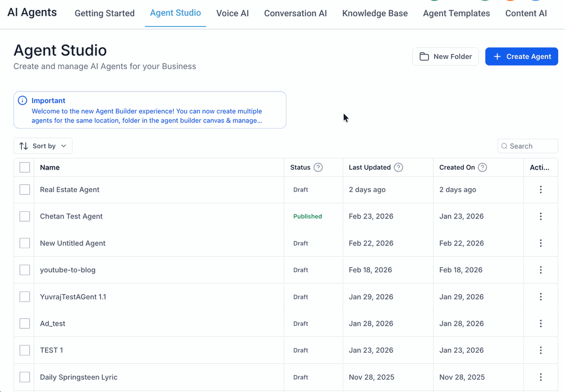Click the Status column help icon
Image resolution: width=565 pixels, height=392 pixels.
point(318,167)
